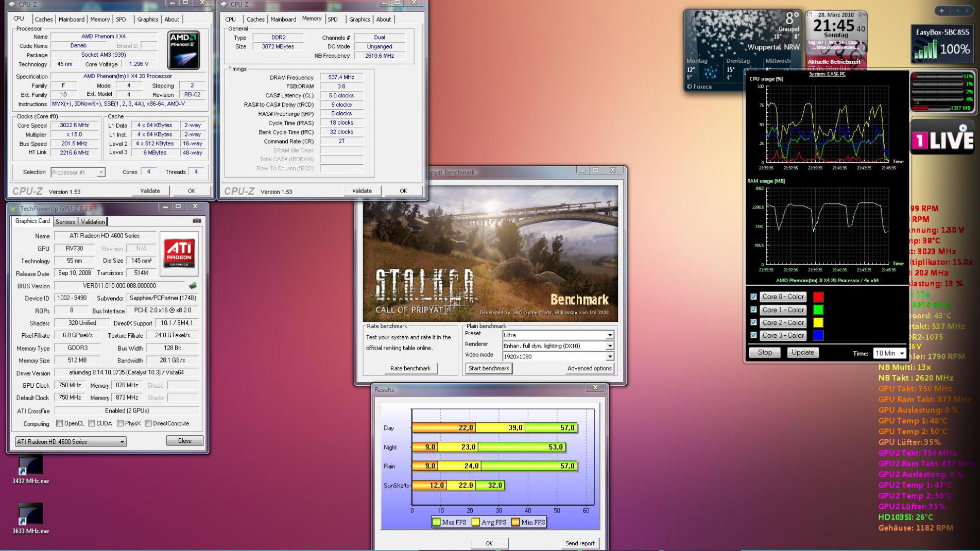Uncheck the Core 0 graph checkbox
This screenshot has height=551, width=980.
pyautogui.click(x=753, y=297)
